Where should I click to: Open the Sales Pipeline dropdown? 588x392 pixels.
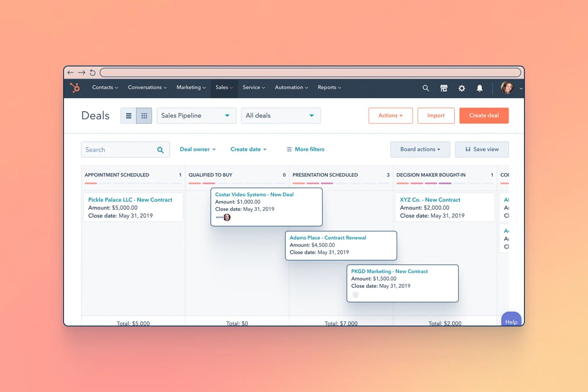[196, 116]
